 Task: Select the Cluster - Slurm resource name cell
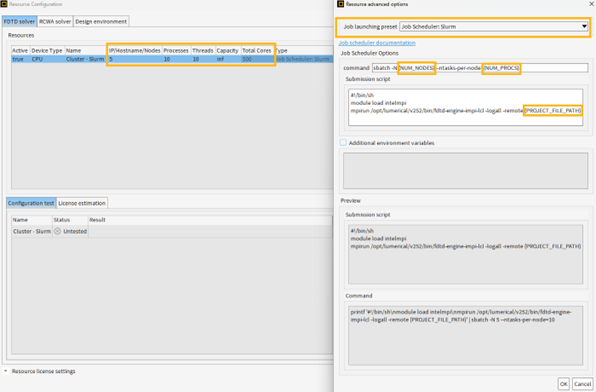[x=85, y=59]
